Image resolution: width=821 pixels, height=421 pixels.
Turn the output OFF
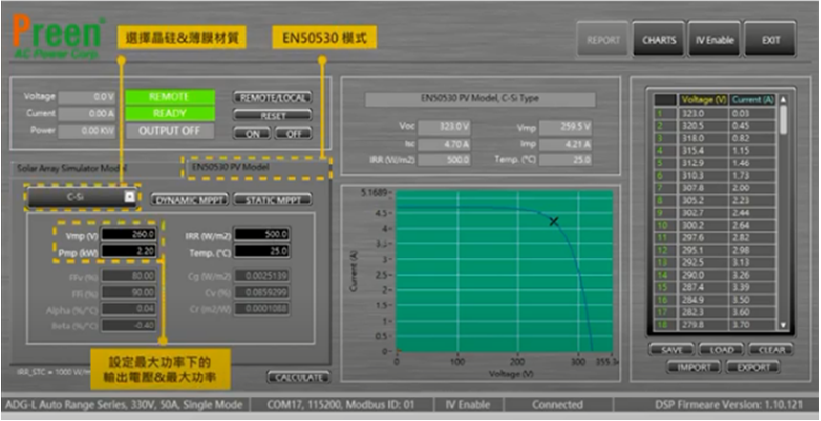292,133
